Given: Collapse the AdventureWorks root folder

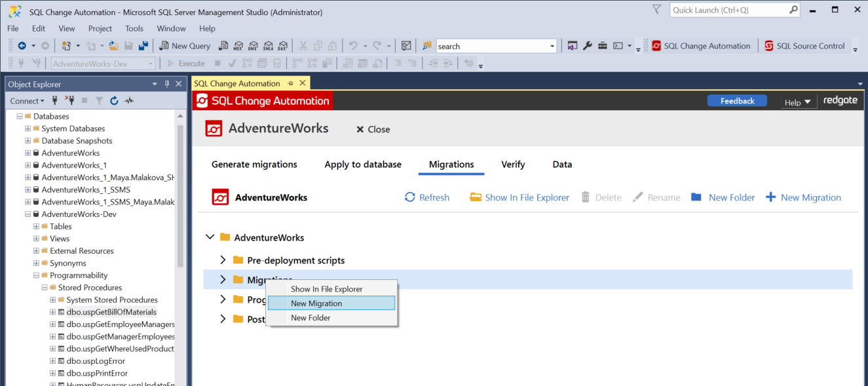Looking at the screenshot, I should tap(210, 237).
